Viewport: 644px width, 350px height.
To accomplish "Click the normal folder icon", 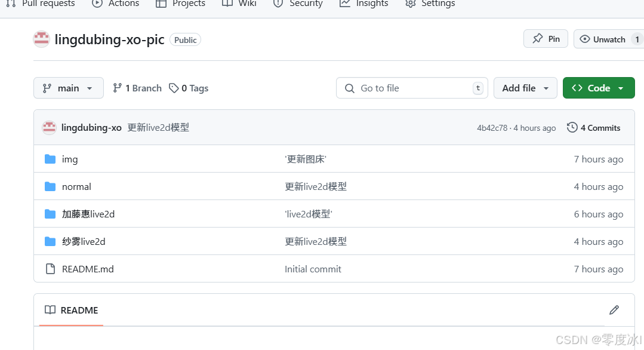I will point(50,186).
